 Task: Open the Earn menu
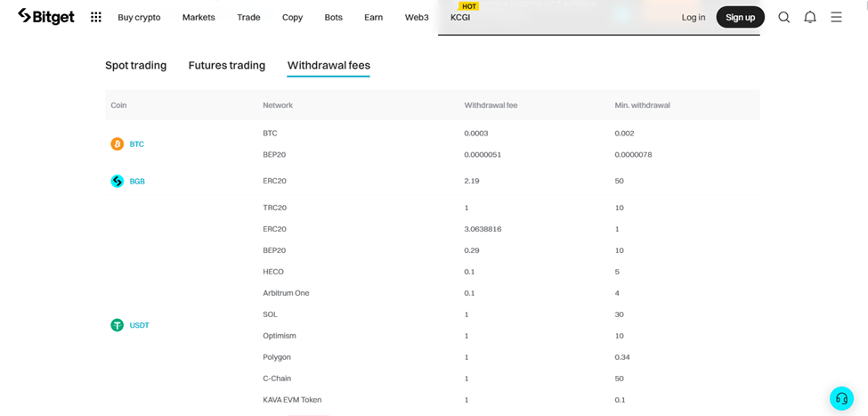point(374,17)
